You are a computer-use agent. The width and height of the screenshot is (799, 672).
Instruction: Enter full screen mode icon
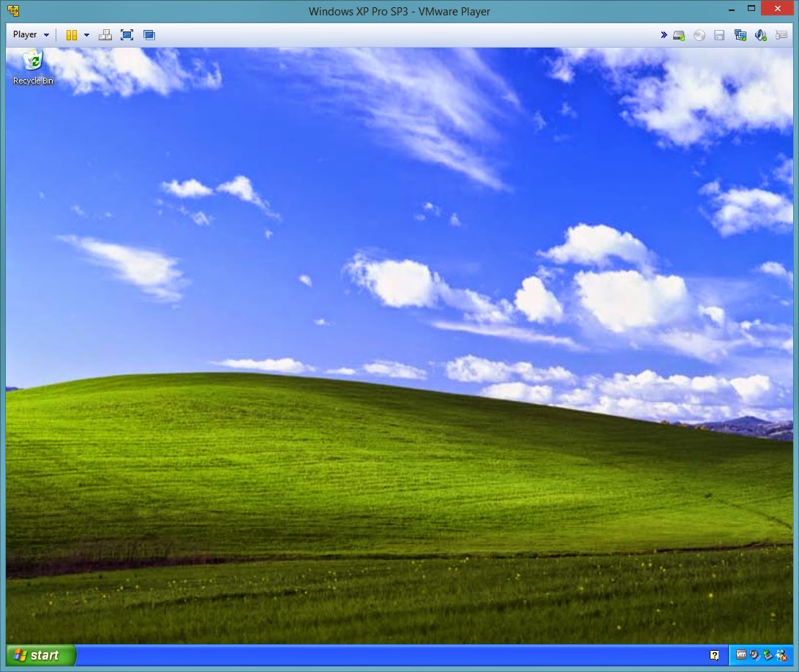127,34
